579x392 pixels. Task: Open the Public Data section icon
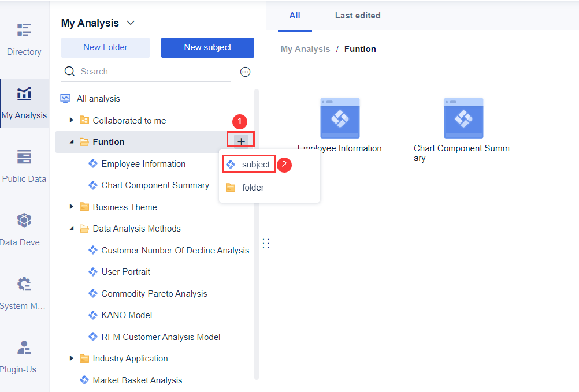pos(24,157)
